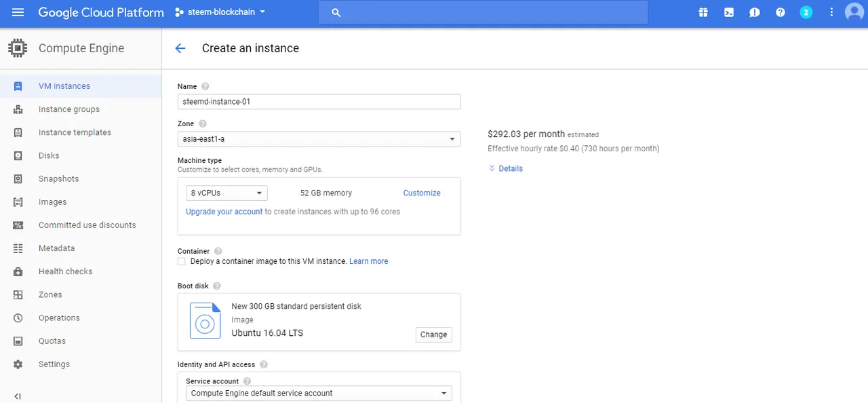The width and height of the screenshot is (868, 403).
Task: Open the three-dot utilities menu
Action: coord(832,12)
